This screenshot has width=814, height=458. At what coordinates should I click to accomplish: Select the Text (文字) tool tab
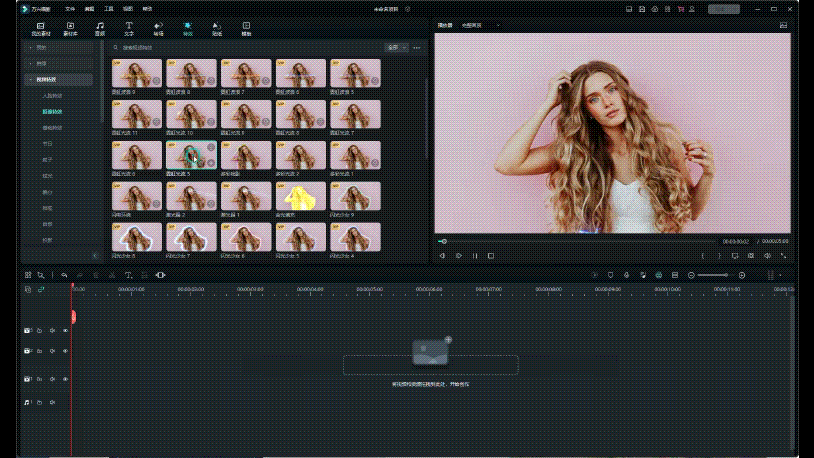point(129,27)
